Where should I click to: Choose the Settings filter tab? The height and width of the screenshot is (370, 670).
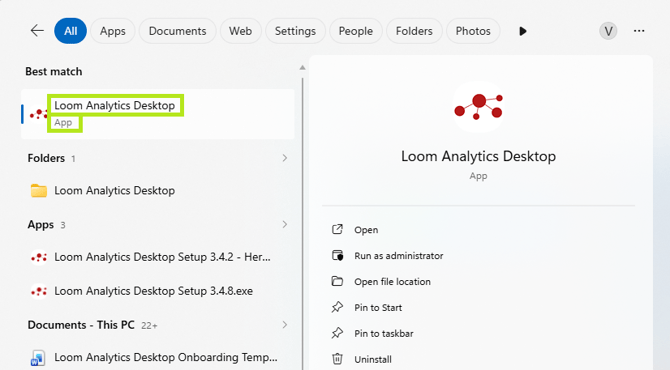click(295, 31)
